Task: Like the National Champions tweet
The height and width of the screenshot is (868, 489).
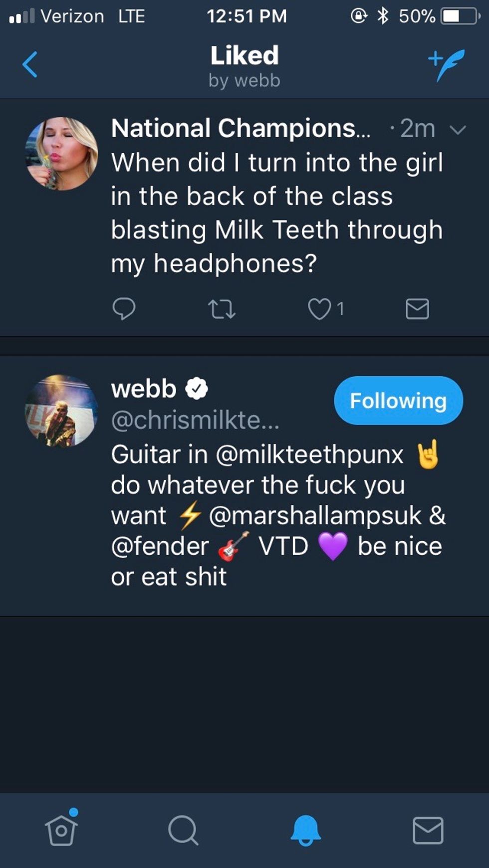Action: (x=320, y=309)
